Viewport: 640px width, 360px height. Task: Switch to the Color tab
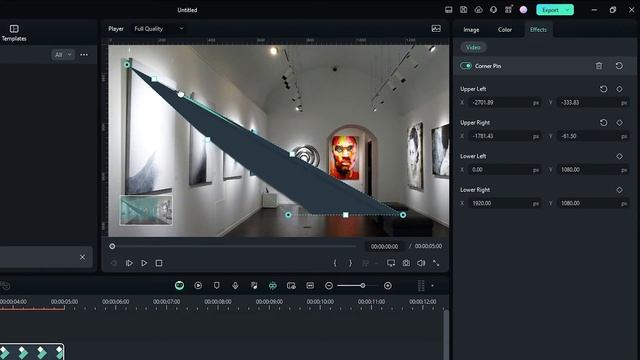(x=505, y=30)
